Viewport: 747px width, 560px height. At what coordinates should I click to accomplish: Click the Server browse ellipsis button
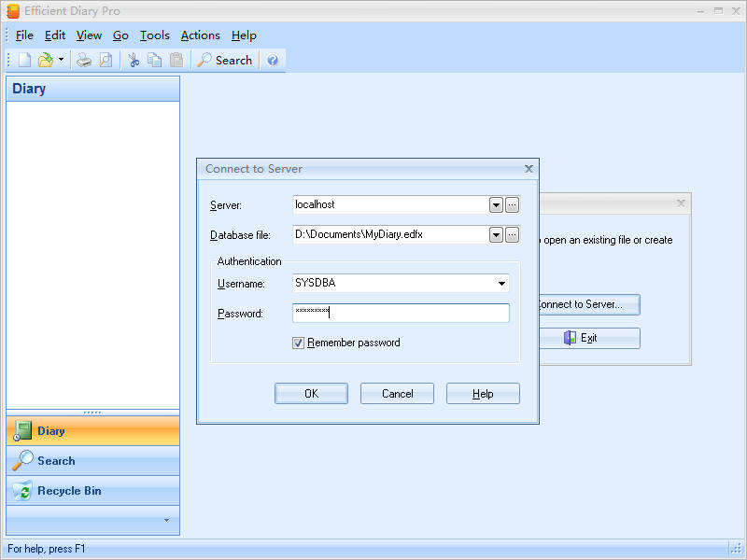coord(512,205)
